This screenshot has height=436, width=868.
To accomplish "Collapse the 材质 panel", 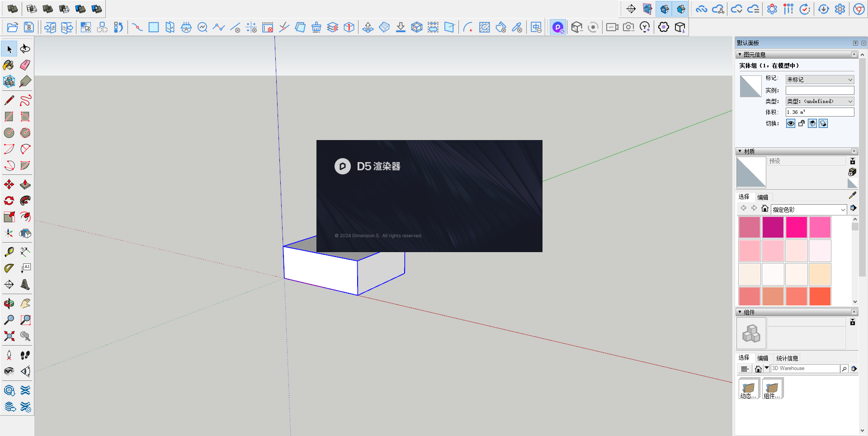I will coord(740,151).
